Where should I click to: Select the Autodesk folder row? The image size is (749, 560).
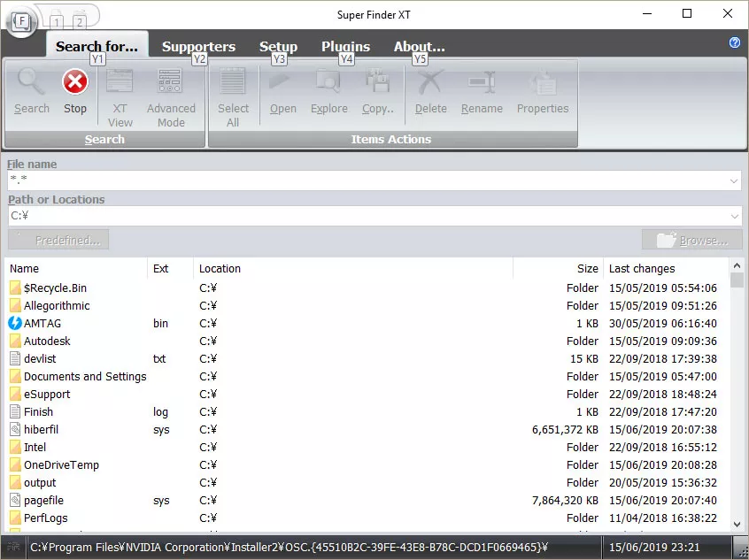pyautogui.click(x=367, y=341)
